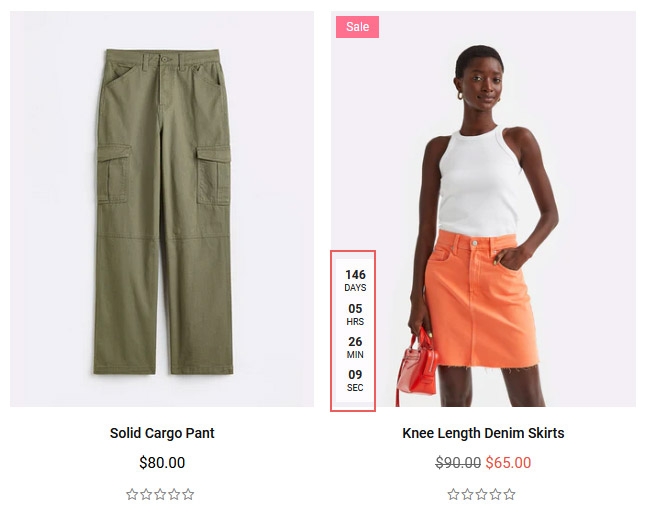Image resolution: width=652 pixels, height=512 pixels.
Task: Select fourth star under Knee Length Denim Skirts
Action: point(495,494)
